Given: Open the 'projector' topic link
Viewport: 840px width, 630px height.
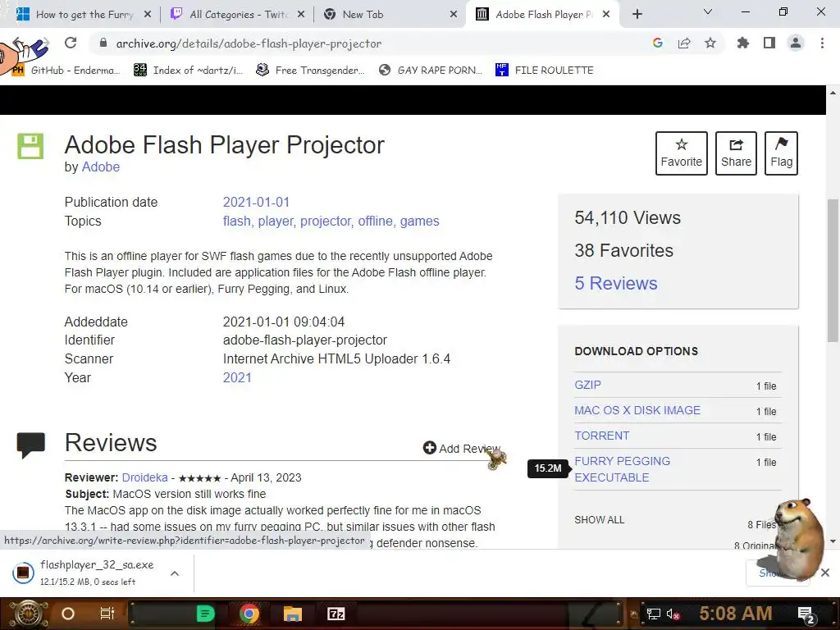Looking at the screenshot, I should tap(326, 221).
